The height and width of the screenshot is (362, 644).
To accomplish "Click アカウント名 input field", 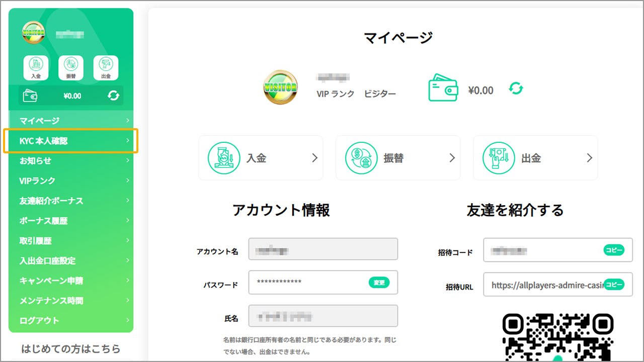I will tap(323, 249).
